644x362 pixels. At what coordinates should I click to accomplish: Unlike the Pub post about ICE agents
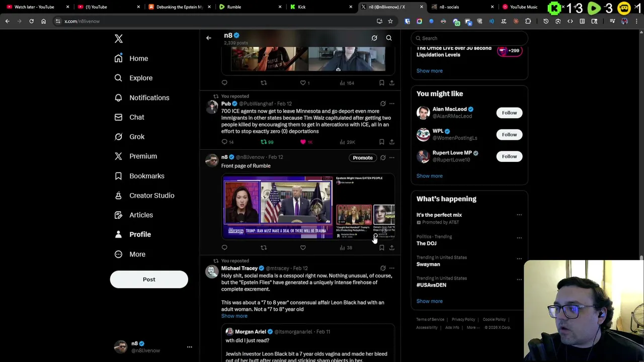click(306, 142)
